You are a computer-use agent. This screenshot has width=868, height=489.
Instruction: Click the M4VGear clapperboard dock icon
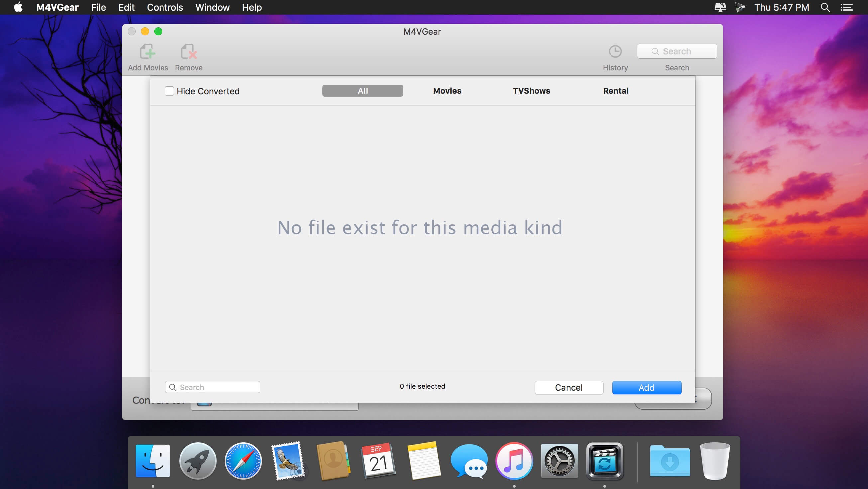click(x=605, y=461)
